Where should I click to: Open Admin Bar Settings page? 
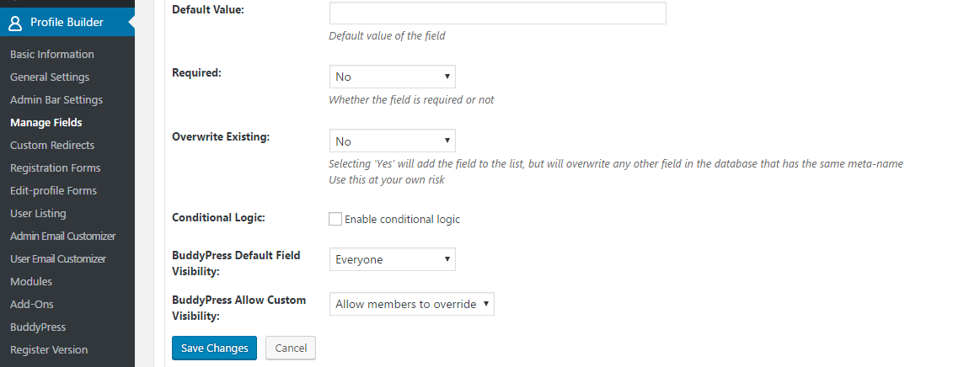pyautogui.click(x=56, y=100)
